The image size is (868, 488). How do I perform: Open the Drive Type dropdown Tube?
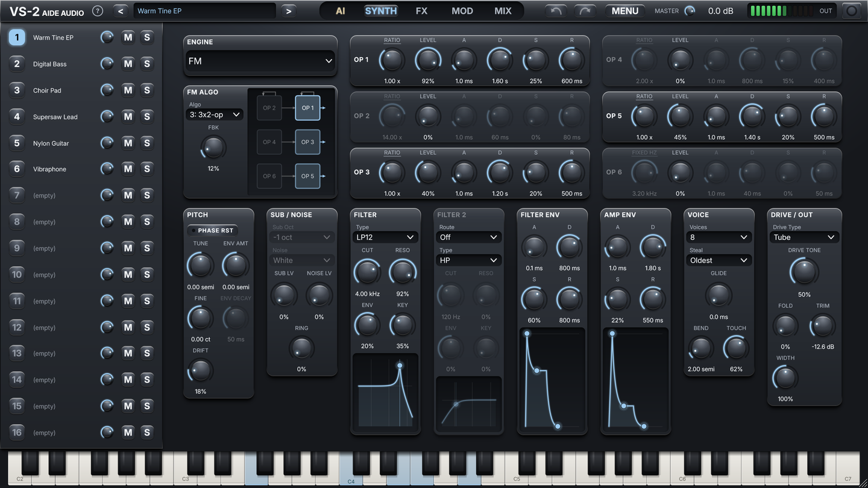point(804,237)
